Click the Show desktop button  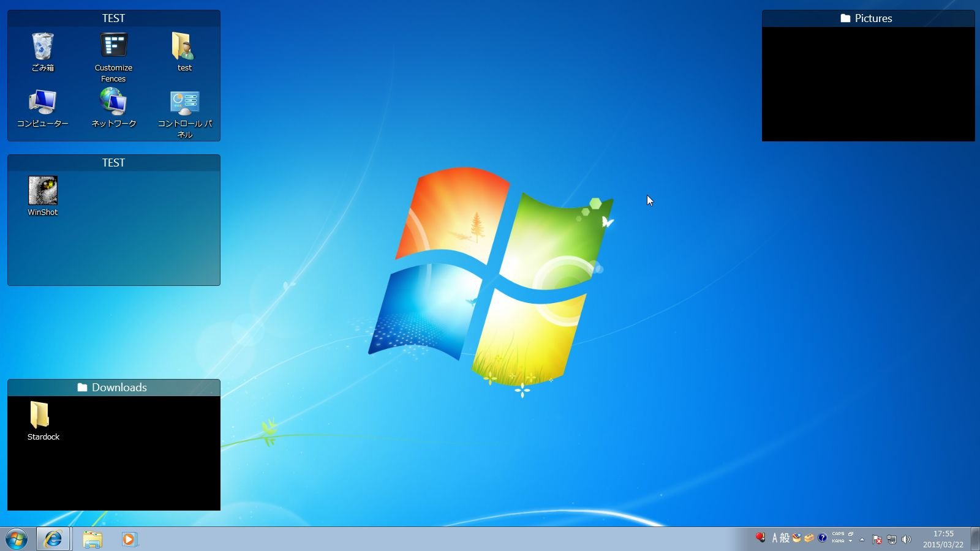point(975,539)
